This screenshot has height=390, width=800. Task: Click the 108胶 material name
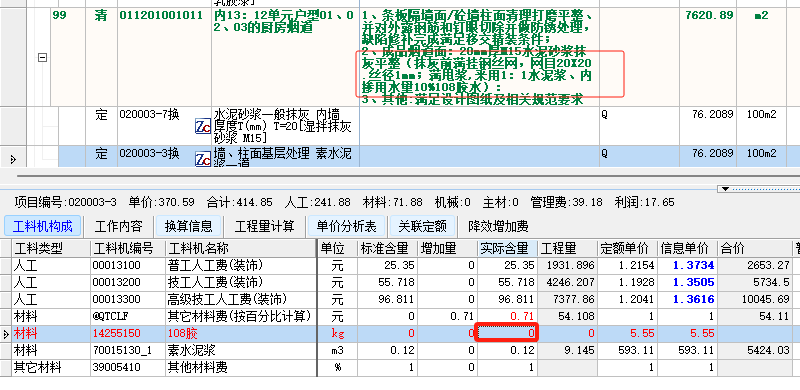[183, 333]
